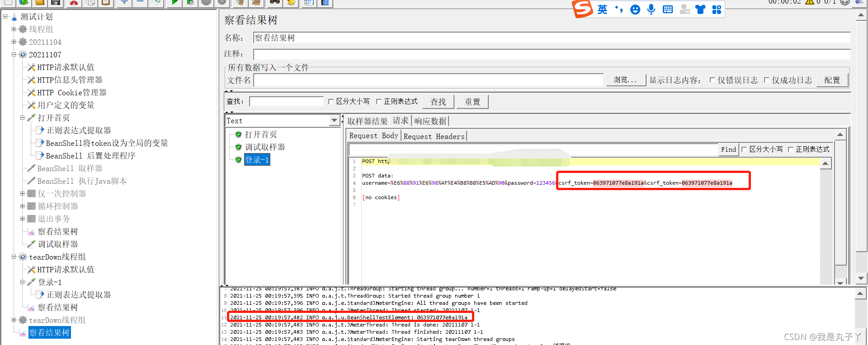Click the green Start run toolbar icon
This screenshot has width=868, height=345.
point(175,2)
